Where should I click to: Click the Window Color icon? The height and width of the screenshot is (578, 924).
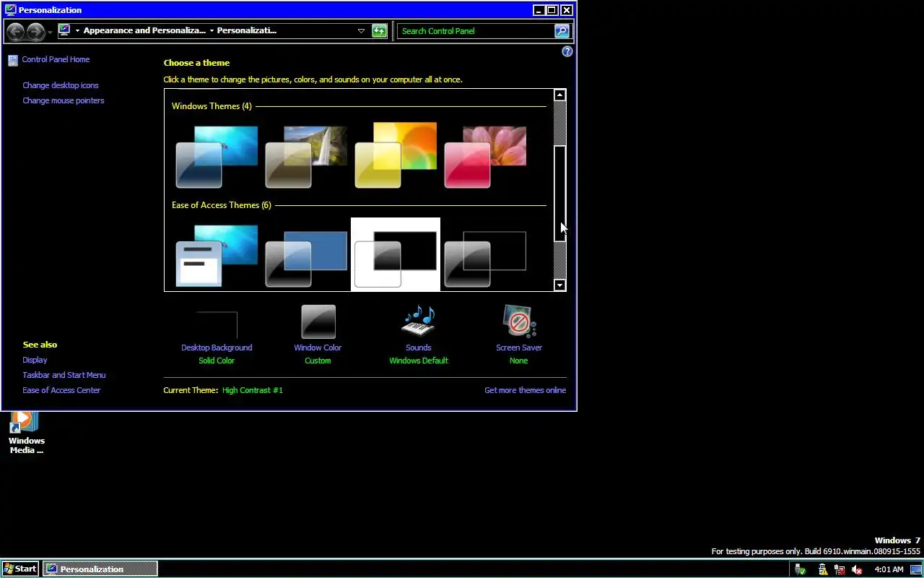click(x=318, y=322)
